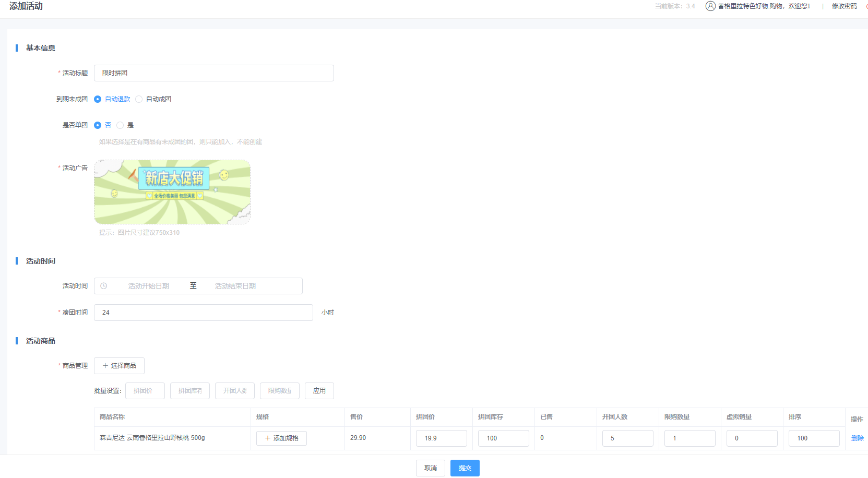The height and width of the screenshot is (478, 868).
Task: Click the batch 拼团价 input field
Action: pyautogui.click(x=145, y=391)
